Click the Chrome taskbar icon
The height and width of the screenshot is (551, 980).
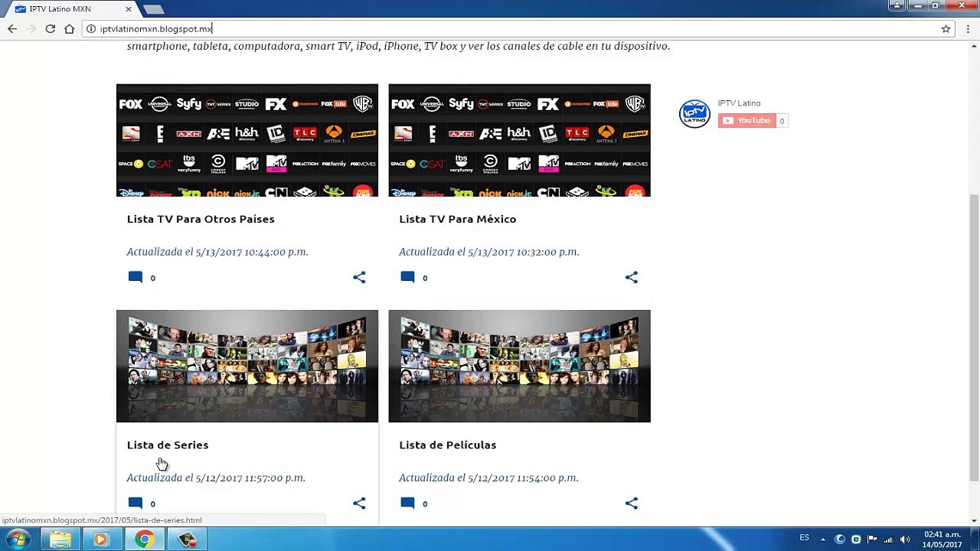click(144, 540)
